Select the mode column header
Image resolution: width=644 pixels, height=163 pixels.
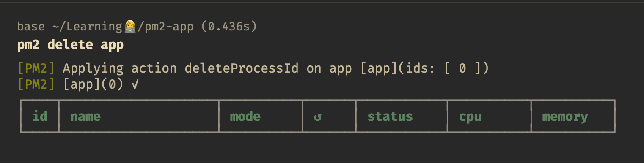click(245, 116)
